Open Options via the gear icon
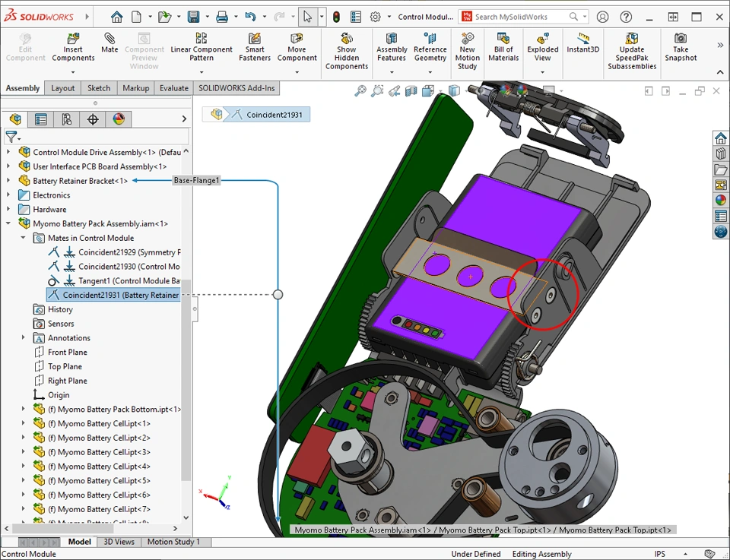This screenshot has width=730, height=560. pos(375,17)
